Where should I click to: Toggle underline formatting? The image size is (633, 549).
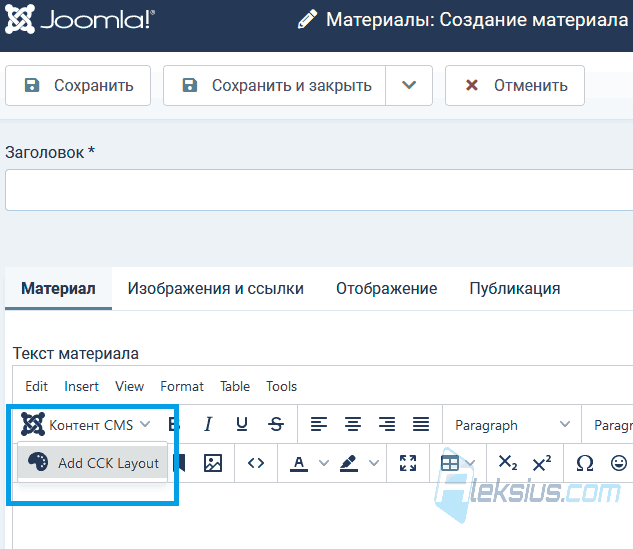[242, 424]
